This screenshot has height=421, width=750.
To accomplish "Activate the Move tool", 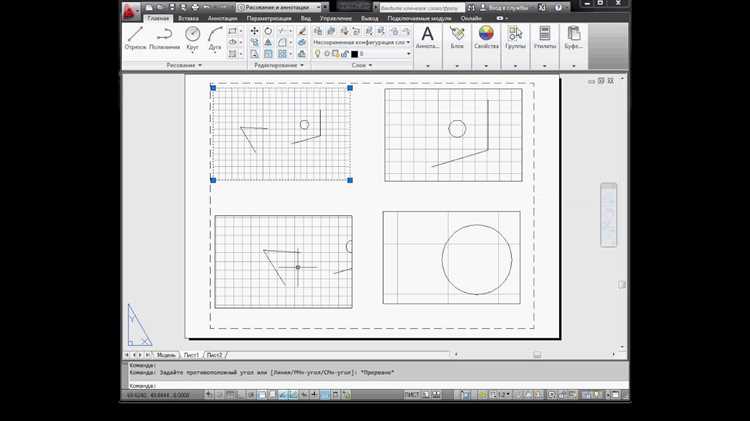I will point(254,31).
